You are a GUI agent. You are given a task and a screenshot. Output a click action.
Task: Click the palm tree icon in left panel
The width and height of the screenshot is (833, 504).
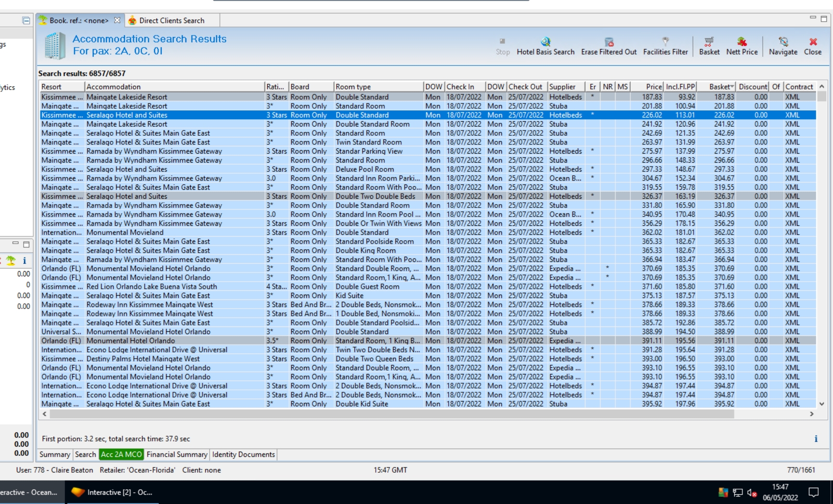click(11, 260)
